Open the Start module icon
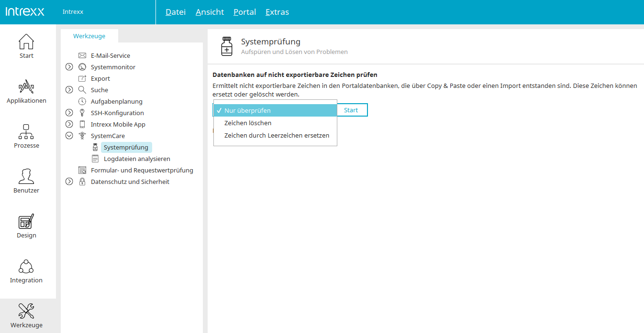644x333 pixels. 26,42
